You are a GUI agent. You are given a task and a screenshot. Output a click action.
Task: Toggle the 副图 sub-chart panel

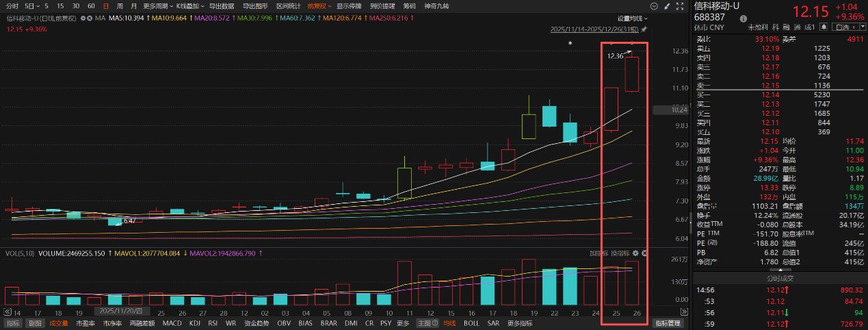(34, 323)
